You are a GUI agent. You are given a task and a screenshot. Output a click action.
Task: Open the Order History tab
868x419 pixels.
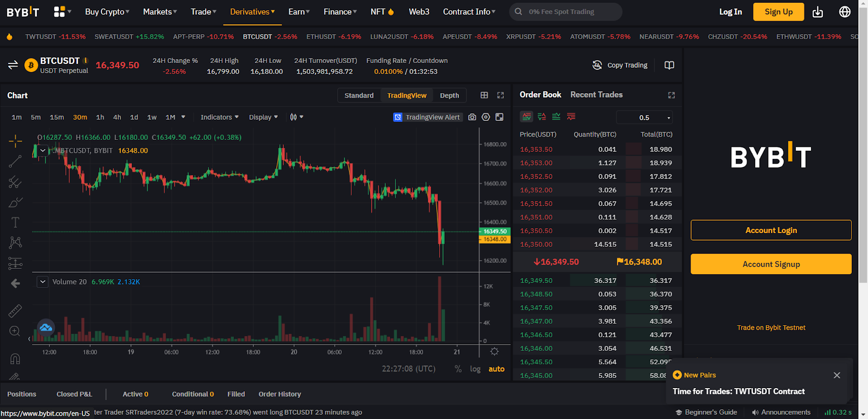coord(279,394)
